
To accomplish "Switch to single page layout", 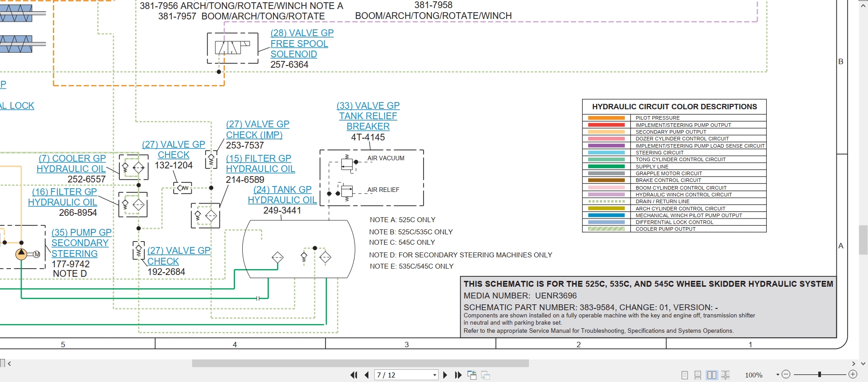I will [684, 375].
